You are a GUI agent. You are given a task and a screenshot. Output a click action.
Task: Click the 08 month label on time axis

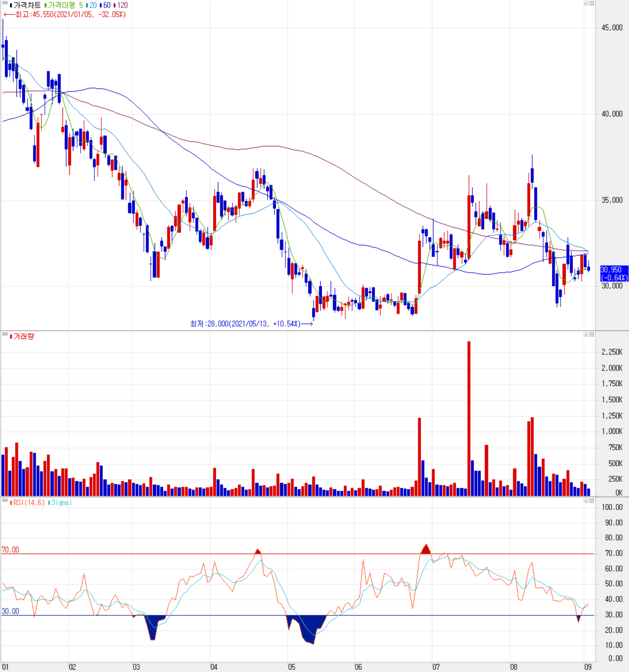514,667
